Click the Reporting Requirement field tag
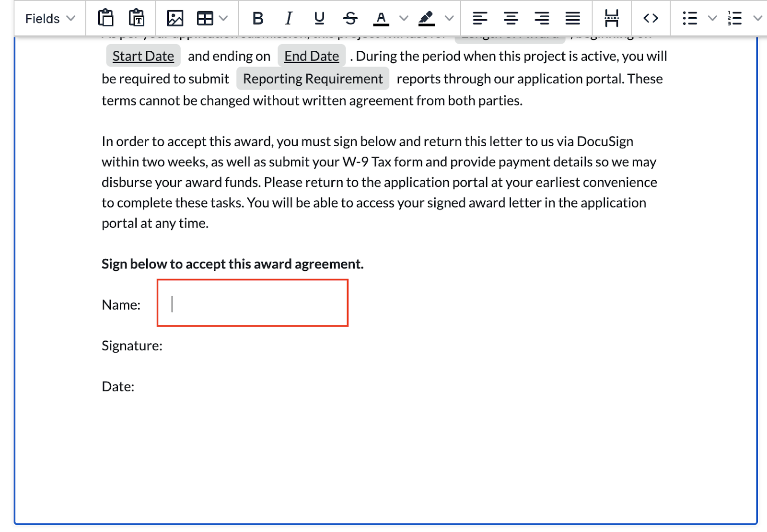The height and width of the screenshot is (532, 767). (x=313, y=79)
